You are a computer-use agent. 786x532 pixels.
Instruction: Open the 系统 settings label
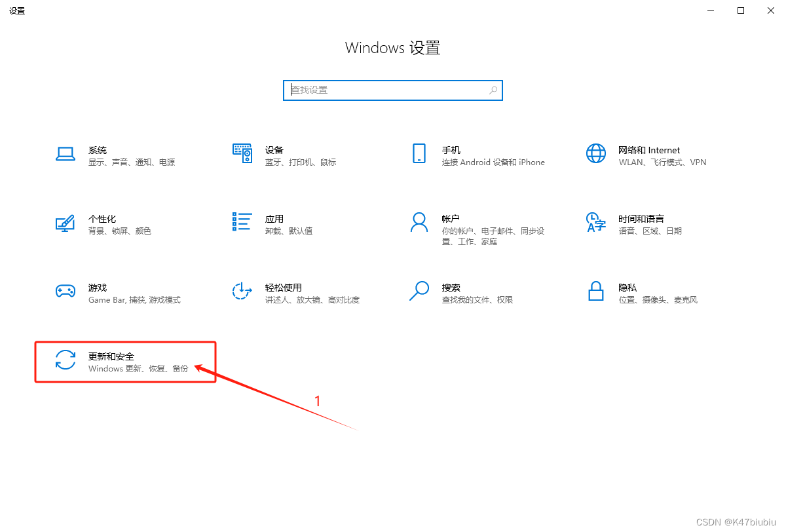98,150
